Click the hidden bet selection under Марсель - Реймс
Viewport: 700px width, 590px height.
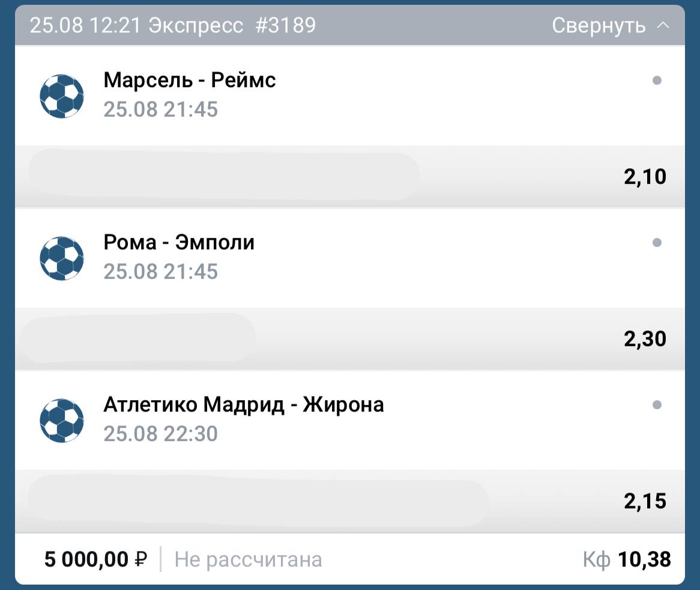click(223, 176)
